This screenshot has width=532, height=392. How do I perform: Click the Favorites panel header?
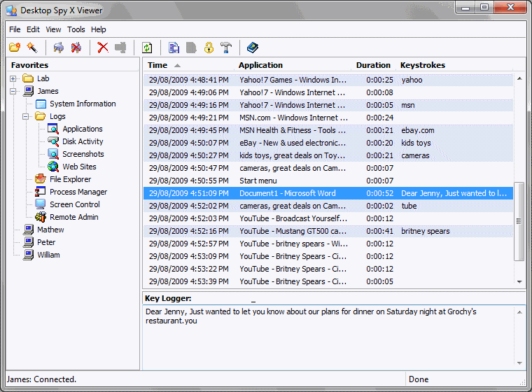coord(73,65)
